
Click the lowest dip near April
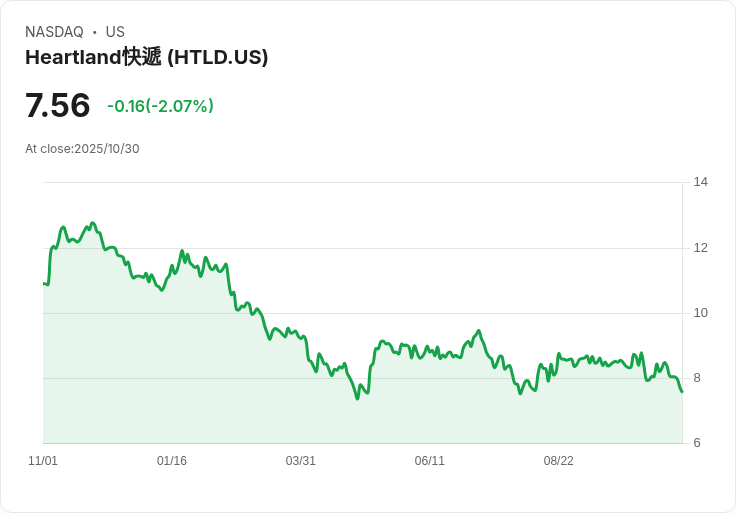click(357, 398)
